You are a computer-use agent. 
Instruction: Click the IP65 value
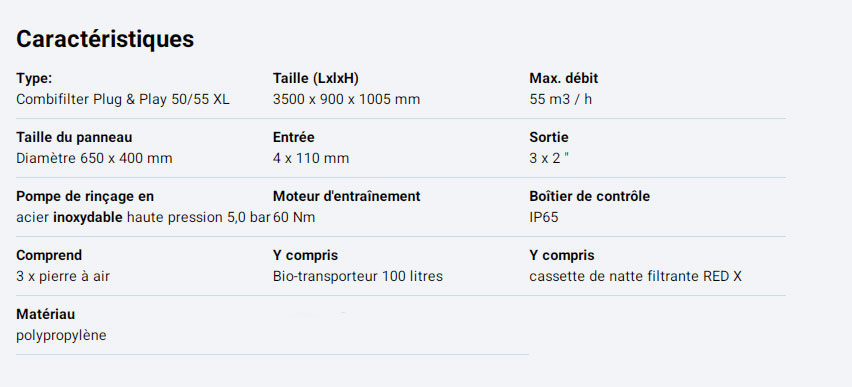coord(543,218)
